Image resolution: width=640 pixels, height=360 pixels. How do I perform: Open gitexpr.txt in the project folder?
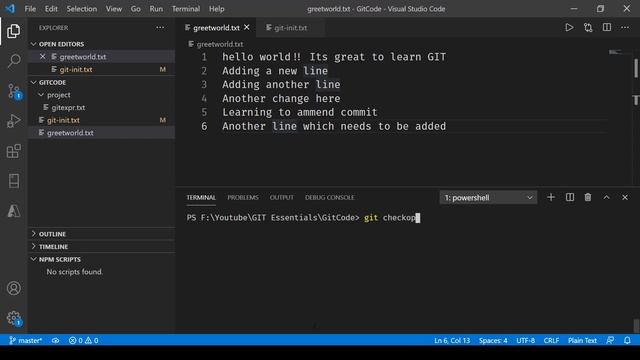pos(102,107)
